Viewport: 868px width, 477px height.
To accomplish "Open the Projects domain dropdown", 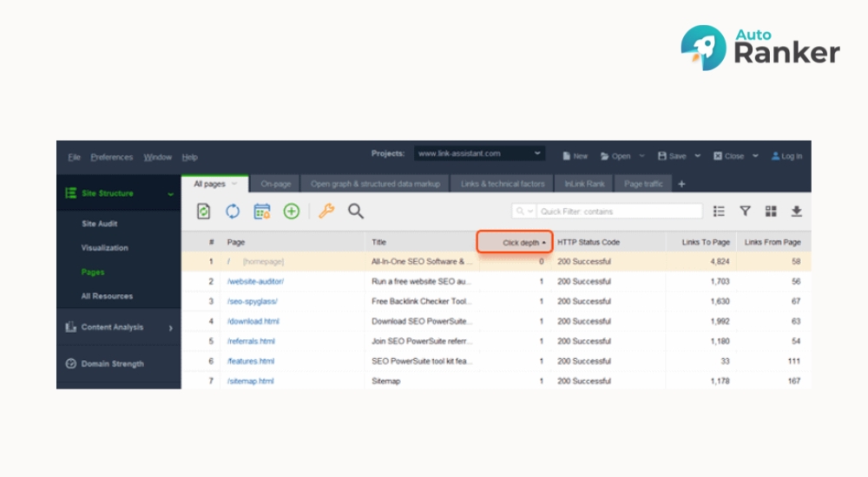I will pyautogui.click(x=479, y=154).
